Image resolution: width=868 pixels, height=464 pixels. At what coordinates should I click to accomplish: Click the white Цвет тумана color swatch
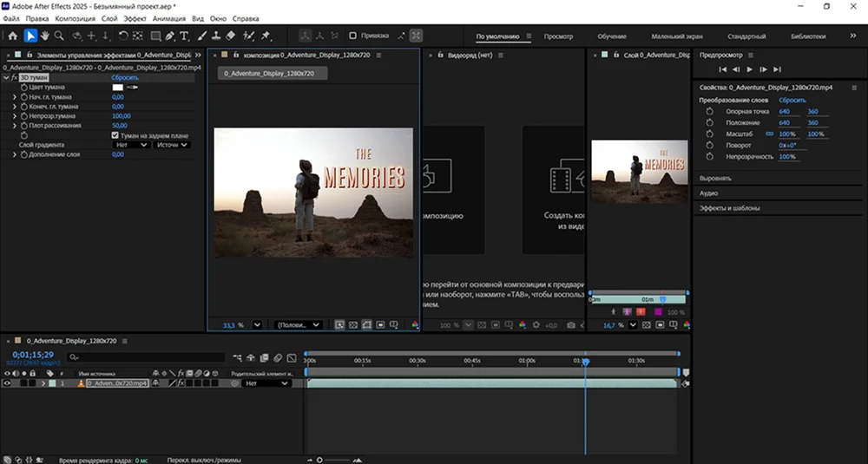coord(117,87)
